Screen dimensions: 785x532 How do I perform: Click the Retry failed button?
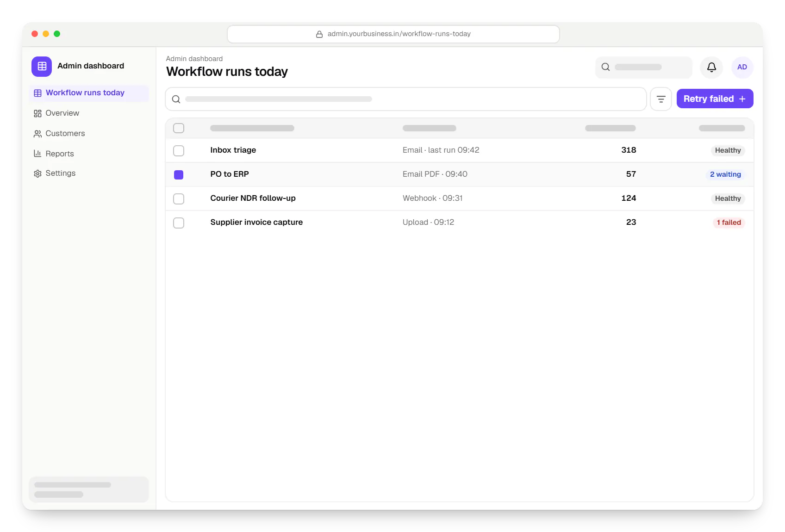click(715, 99)
